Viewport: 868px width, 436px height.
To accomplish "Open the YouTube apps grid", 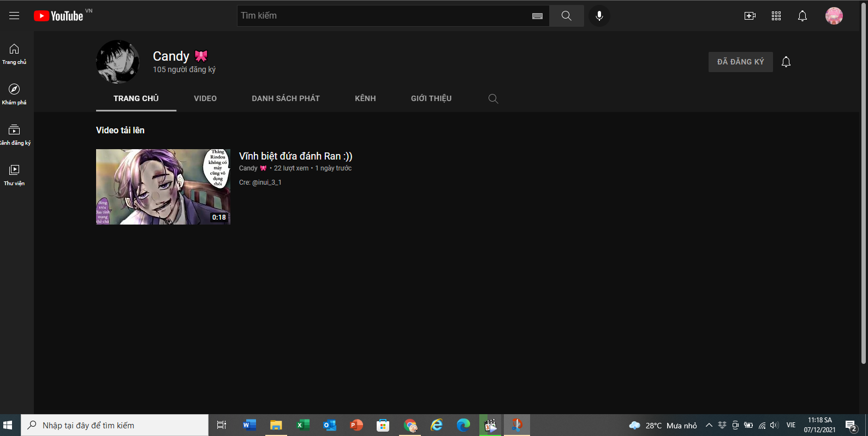I will [776, 16].
